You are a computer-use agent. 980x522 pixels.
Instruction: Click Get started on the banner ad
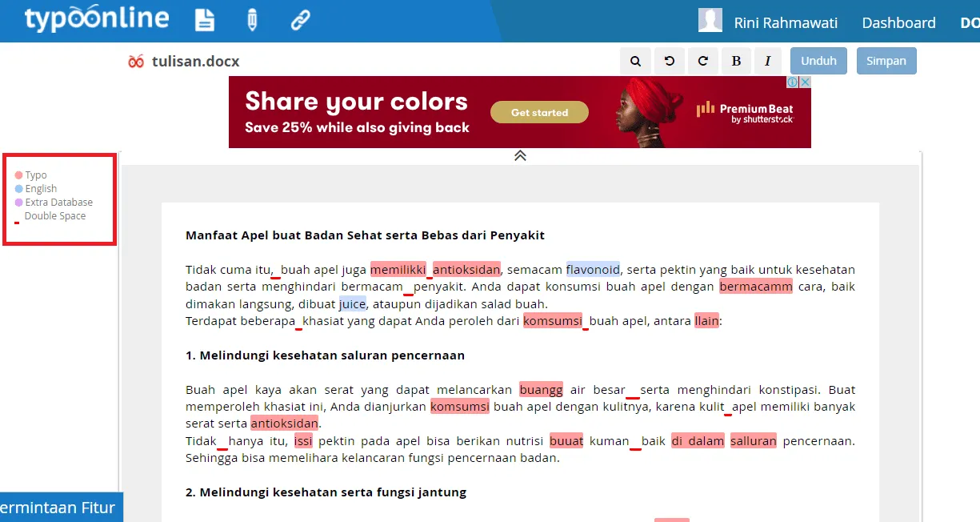pyautogui.click(x=539, y=112)
